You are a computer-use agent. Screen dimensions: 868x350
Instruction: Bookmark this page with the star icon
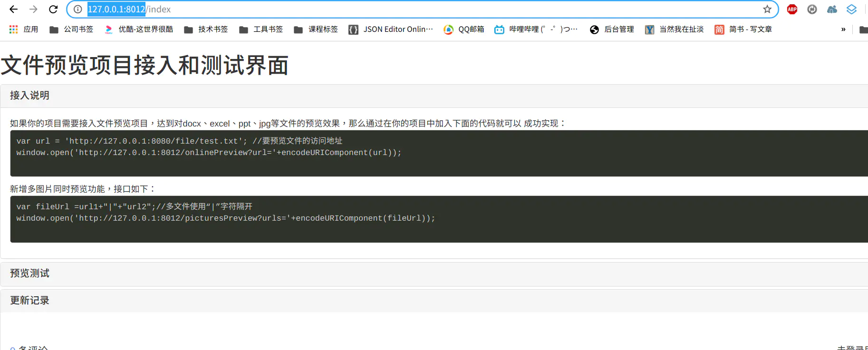coord(767,9)
